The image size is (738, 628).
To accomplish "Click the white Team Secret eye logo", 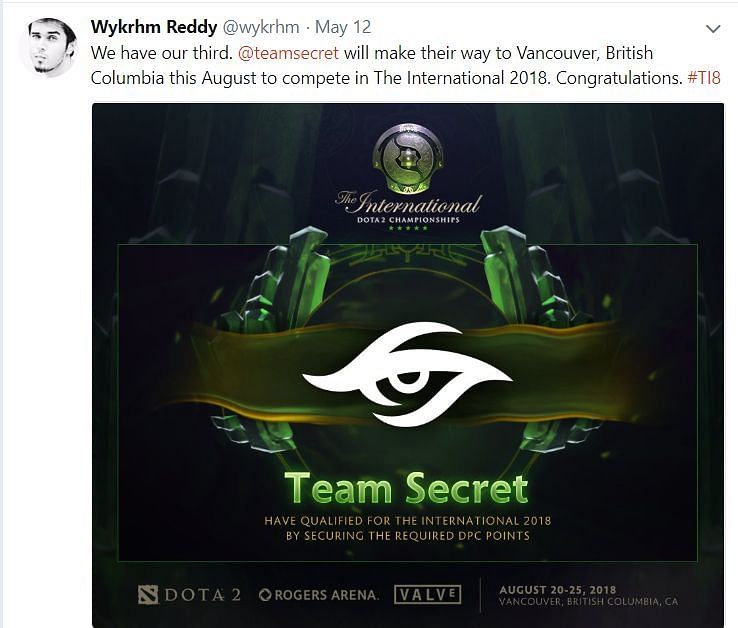I will (408, 375).
